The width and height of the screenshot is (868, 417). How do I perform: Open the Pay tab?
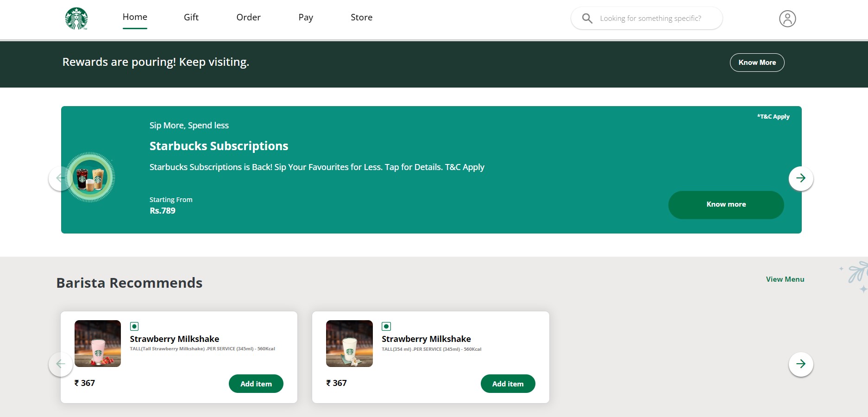(x=306, y=18)
